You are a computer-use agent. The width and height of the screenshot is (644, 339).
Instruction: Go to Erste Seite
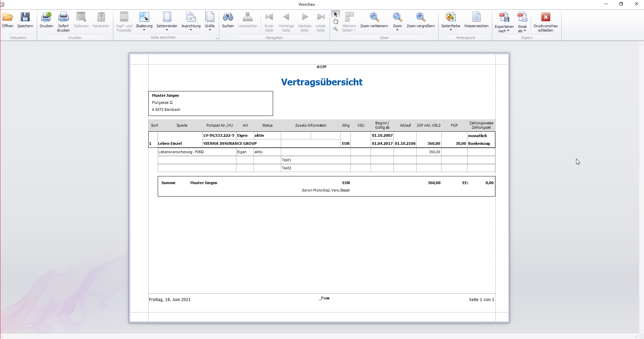click(269, 22)
